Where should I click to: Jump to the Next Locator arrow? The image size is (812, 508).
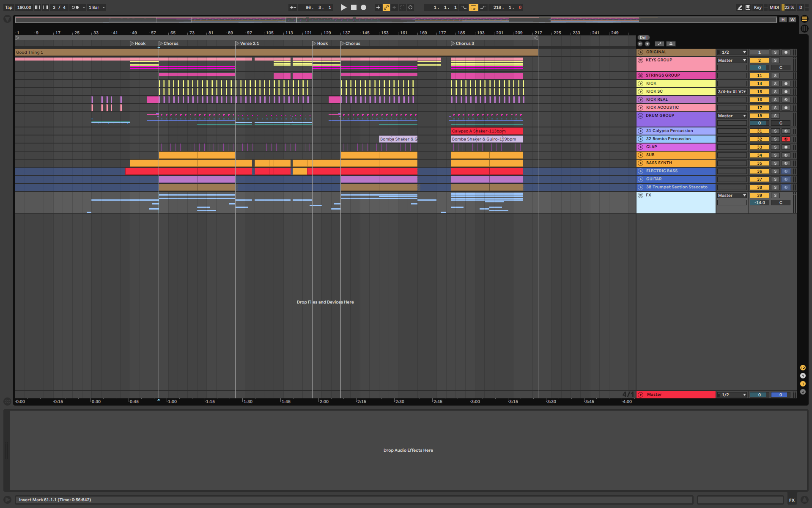[x=647, y=44]
